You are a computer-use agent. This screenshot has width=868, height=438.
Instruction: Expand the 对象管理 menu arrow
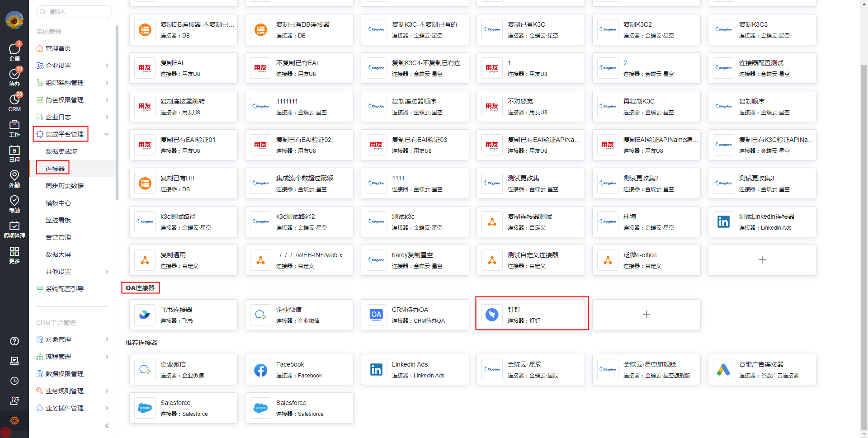pyautogui.click(x=107, y=339)
